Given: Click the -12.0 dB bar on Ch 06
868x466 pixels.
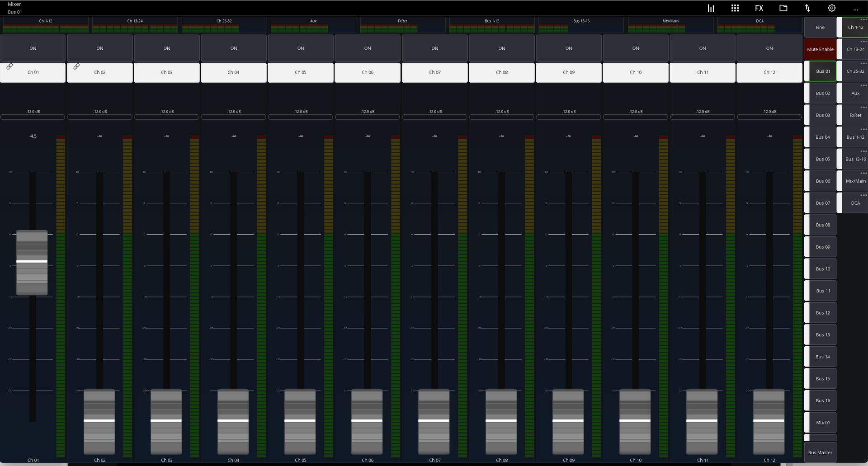Looking at the screenshot, I should [x=368, y=117].
